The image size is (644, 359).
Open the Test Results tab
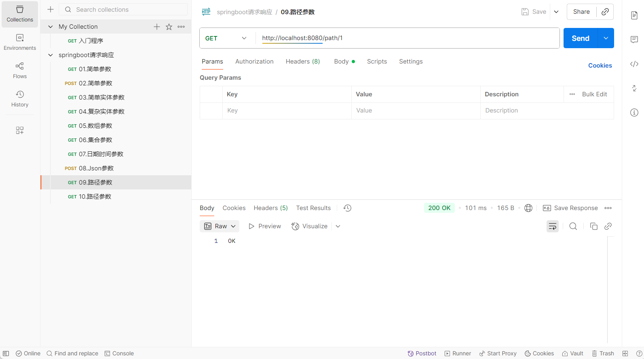pyautogui.click(x=313, y=208)
